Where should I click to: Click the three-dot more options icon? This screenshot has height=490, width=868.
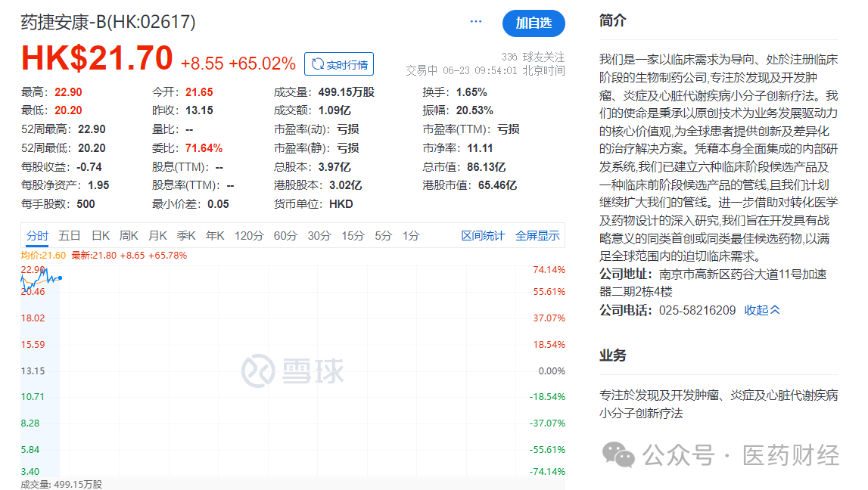point(476,22)
